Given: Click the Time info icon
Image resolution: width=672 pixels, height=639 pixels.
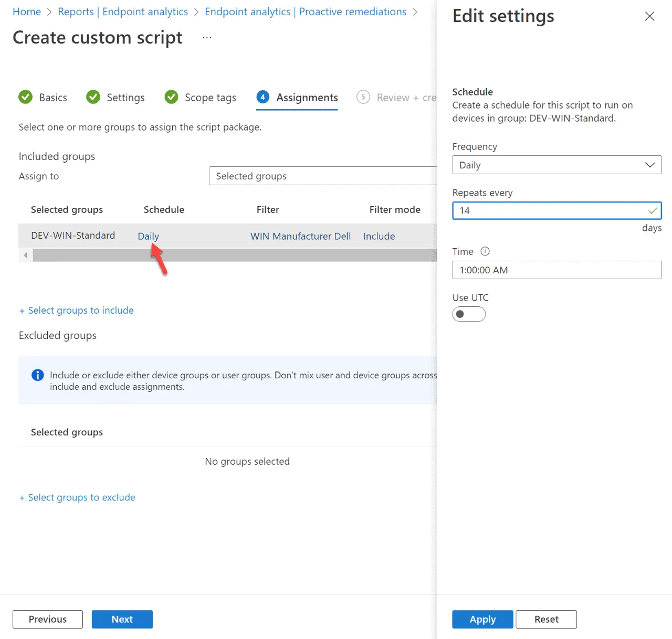Looking at the screenshot, I should (x=485, y=251).
